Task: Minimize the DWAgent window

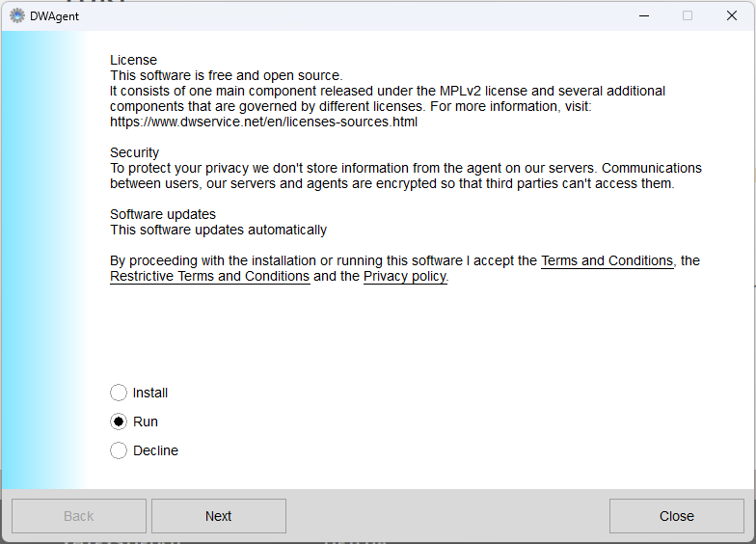Action: (644, 15)
